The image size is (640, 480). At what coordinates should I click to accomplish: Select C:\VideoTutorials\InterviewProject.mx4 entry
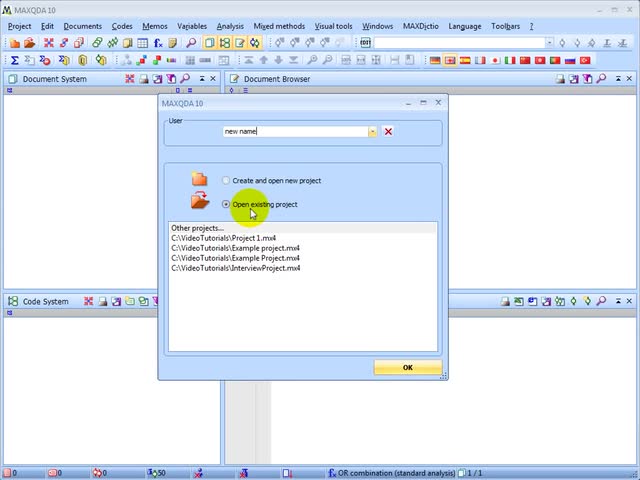[302, 268]
